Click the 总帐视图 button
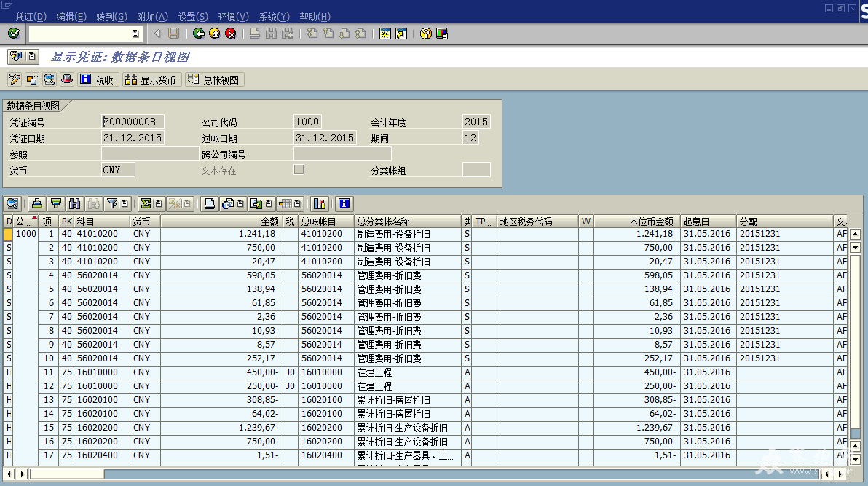Viewport: 868px width, 486px height. (x=214, y=79)
